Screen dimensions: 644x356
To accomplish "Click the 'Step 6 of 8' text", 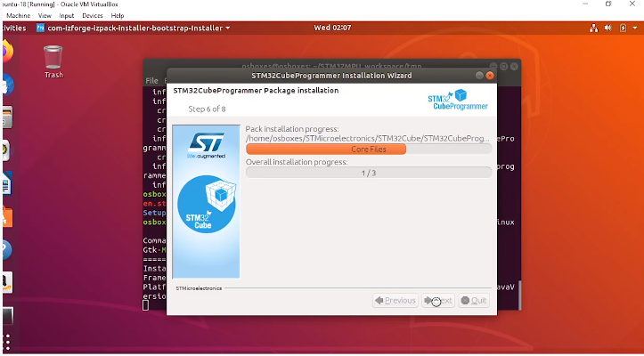I will pos(207,109).
